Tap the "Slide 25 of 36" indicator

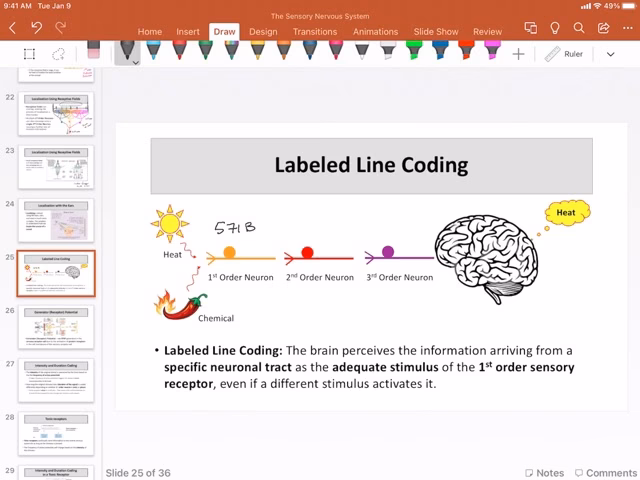[x=138, y=473]
